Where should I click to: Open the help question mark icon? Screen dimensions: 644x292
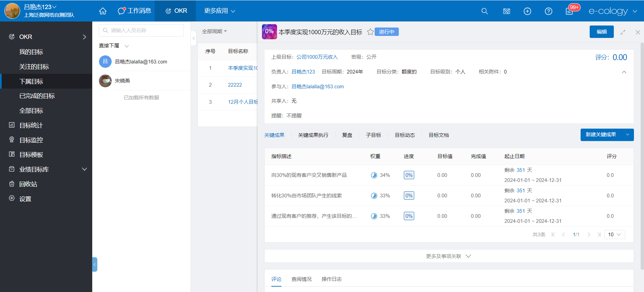click(x=549, y=11)
